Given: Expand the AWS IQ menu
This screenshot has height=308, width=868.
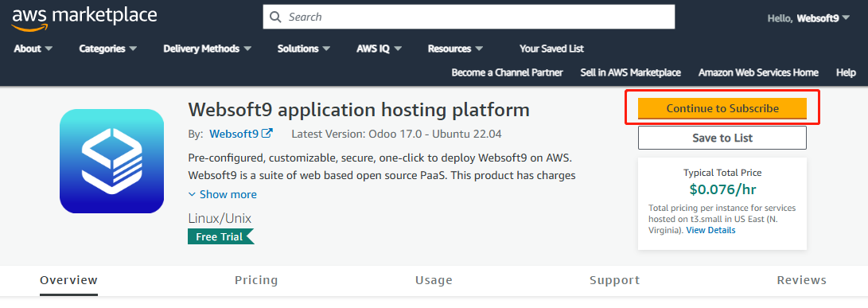Looking at the screenshot, I should pos(380,49).
